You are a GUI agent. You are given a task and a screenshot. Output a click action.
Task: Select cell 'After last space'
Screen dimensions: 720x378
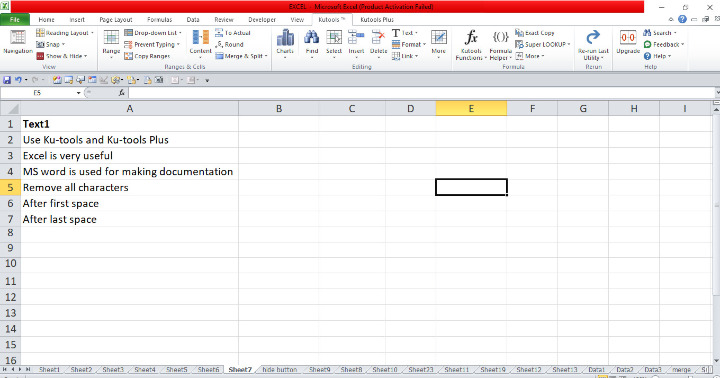[129, 219]
